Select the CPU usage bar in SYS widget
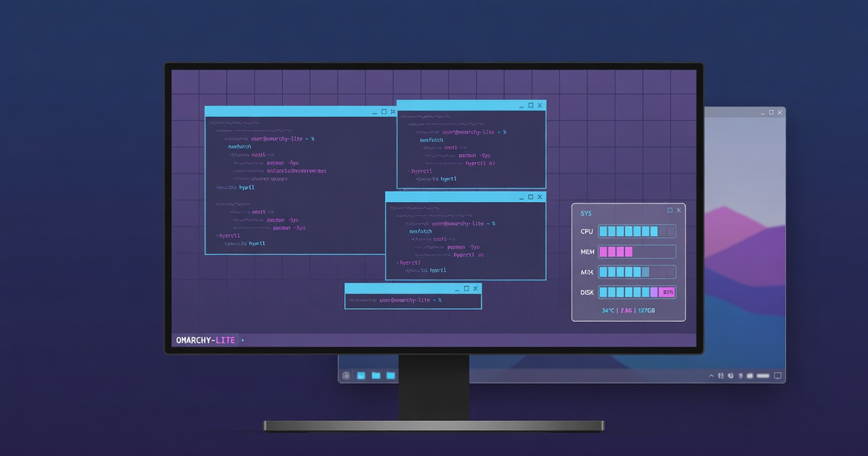Screen dimensions: 868x456 (637, 232)
